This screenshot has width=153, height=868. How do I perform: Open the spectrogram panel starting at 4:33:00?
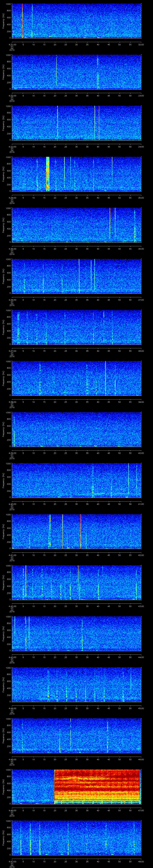(x=76, y=123)
